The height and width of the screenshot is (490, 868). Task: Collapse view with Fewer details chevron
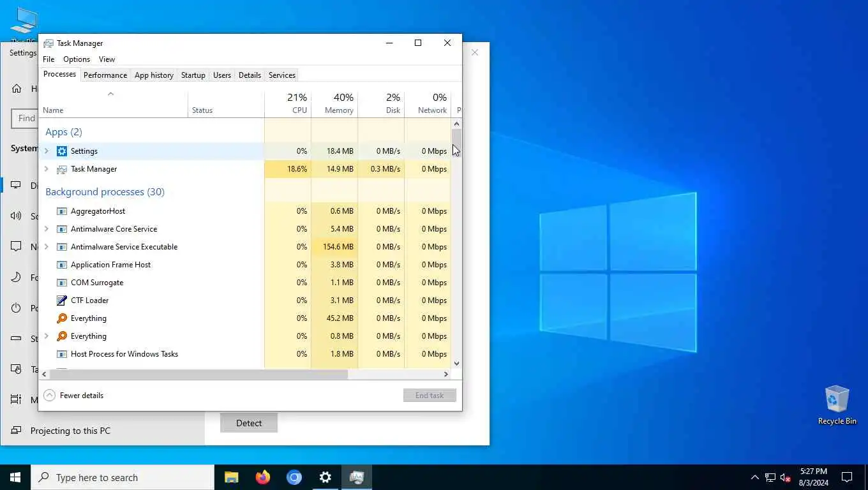point(50,396)
